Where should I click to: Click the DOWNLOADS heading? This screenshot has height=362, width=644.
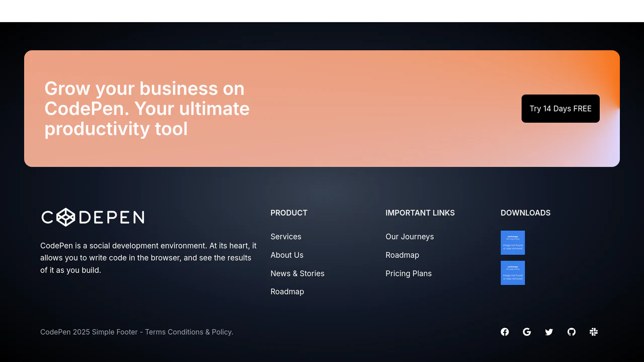[525, 213]
